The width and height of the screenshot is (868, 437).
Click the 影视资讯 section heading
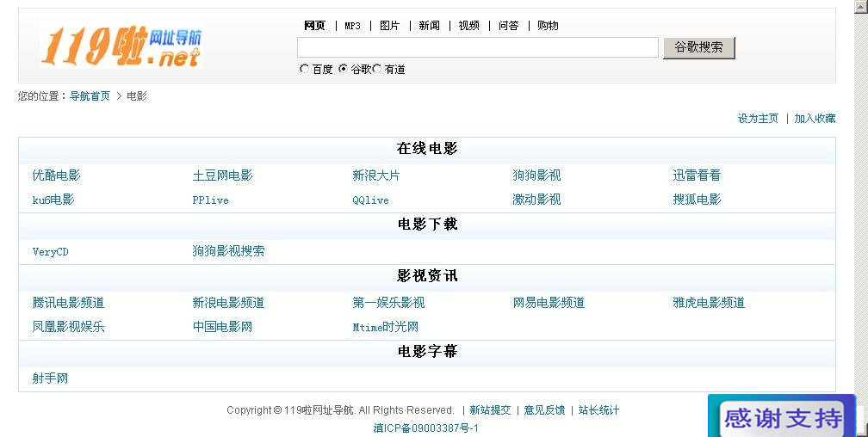427,275
